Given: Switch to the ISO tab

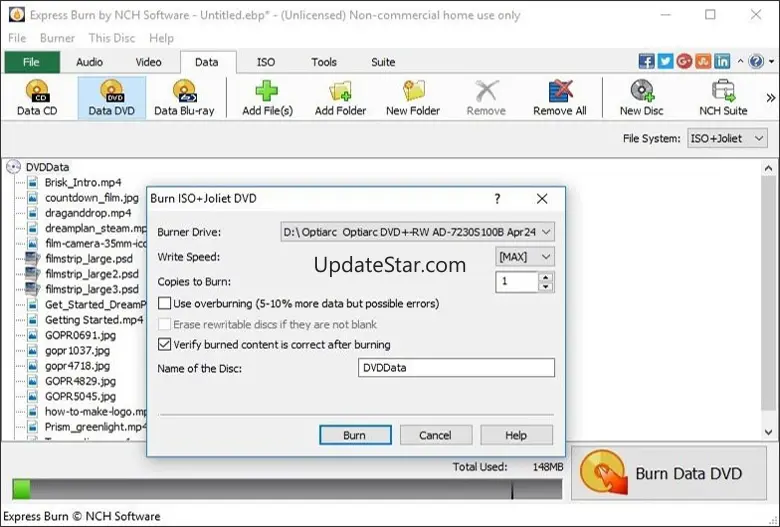Looking at the screenshot, I should pos(266,62).
